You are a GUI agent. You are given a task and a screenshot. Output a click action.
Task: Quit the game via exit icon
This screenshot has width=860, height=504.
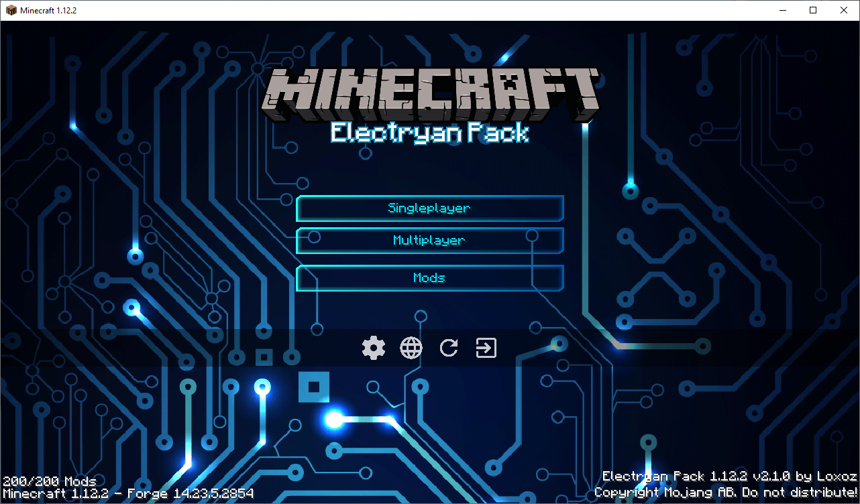tap(486, 348)
